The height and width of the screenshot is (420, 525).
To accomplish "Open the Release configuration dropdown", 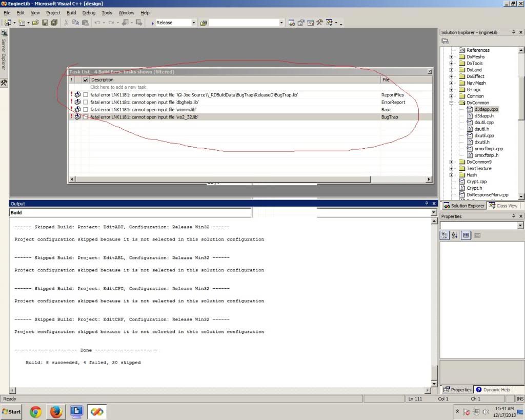I will [x=193, y=22].
